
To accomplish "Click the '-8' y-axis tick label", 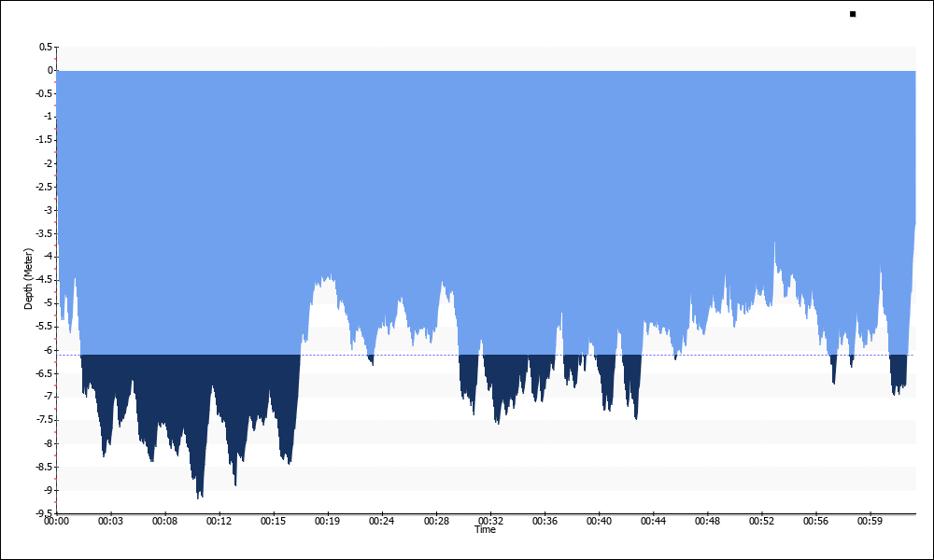I will pos(49,443).
